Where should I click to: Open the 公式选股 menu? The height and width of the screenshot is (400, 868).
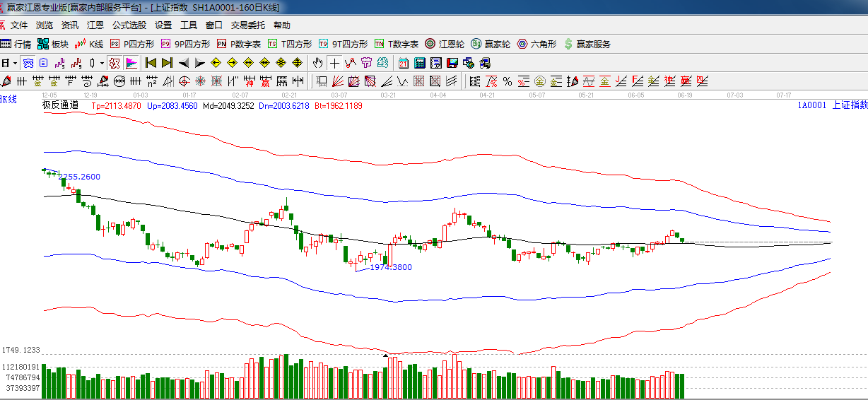click(x=129, y=25)
